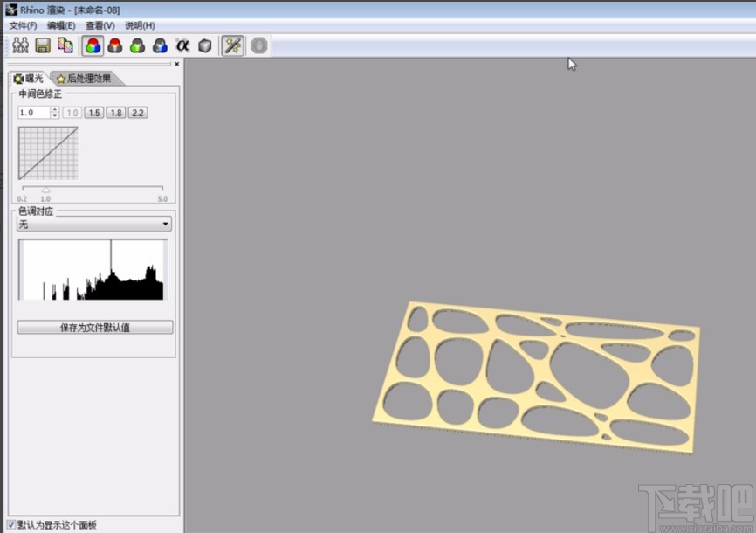The image size is (756, 533).
Task: Copy the render image to clipboard
Action: pos(65,45)
